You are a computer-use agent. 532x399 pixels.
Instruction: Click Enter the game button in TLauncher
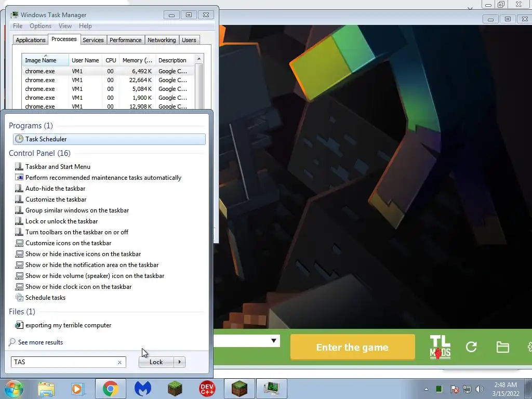353,347
